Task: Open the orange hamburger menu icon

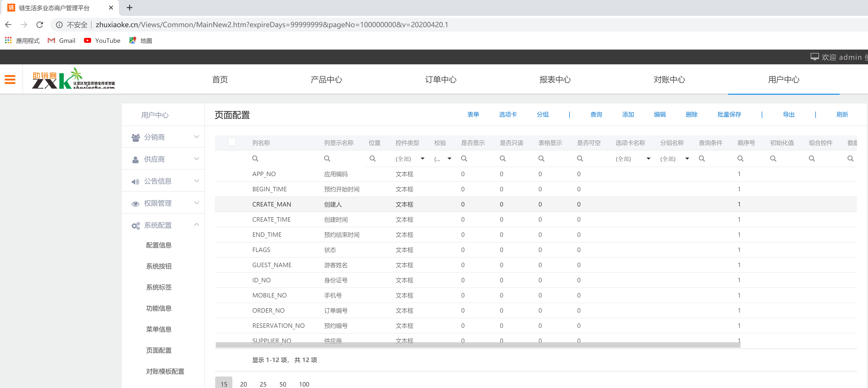Action: 10,80
